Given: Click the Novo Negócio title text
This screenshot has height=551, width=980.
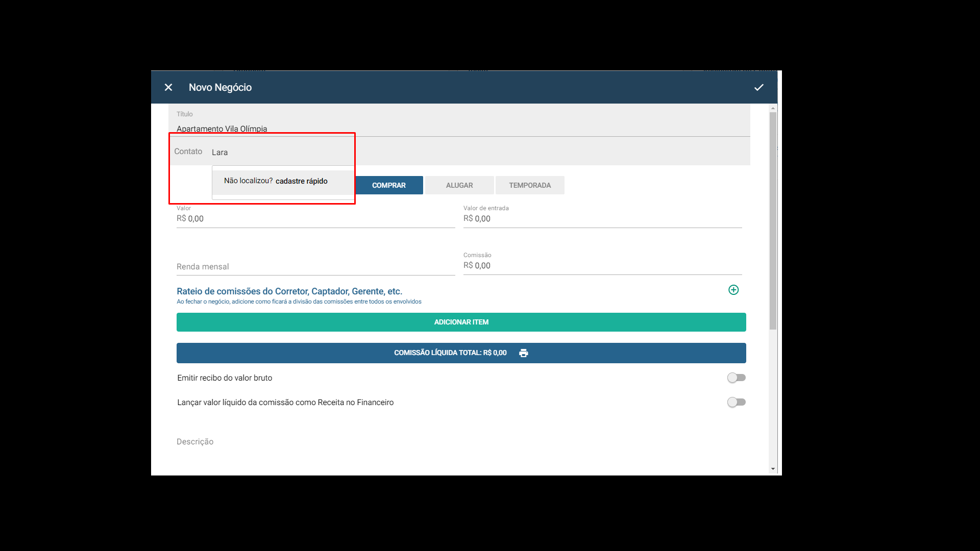Looking at the screenshot, I should (220, 87).
